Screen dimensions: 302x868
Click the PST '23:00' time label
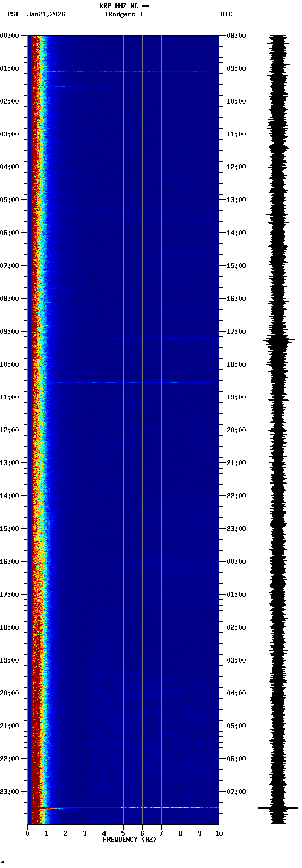(9, 792)
